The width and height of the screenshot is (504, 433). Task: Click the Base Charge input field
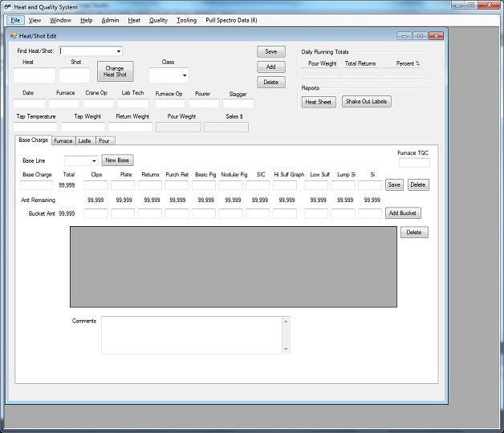click(x=36, y=185)
